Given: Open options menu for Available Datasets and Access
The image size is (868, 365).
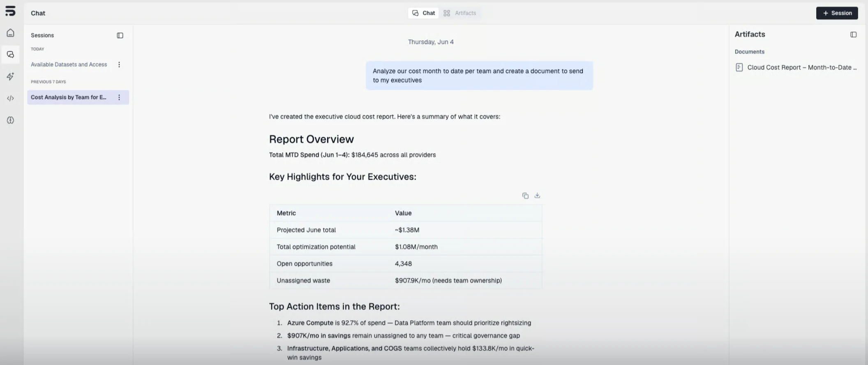Looking at the screenshot, I should [x=119, y=65].
